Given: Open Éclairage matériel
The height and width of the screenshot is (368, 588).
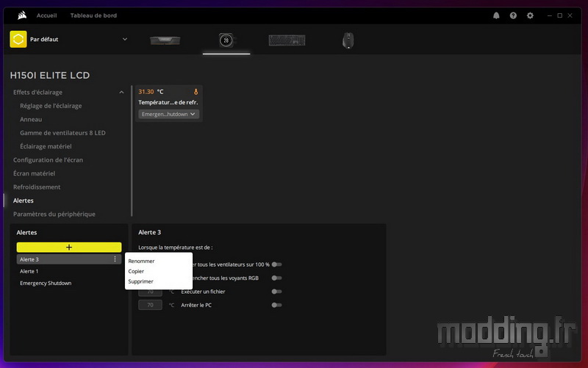Looking at the screenshot, I should point(46,146).
